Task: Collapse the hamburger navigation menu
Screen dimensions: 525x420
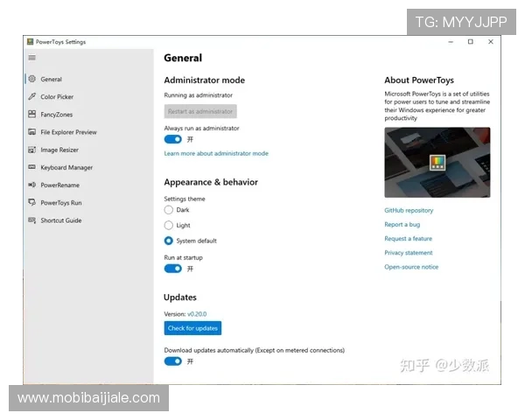Action: pyautogui.click(x=32, y=58)
